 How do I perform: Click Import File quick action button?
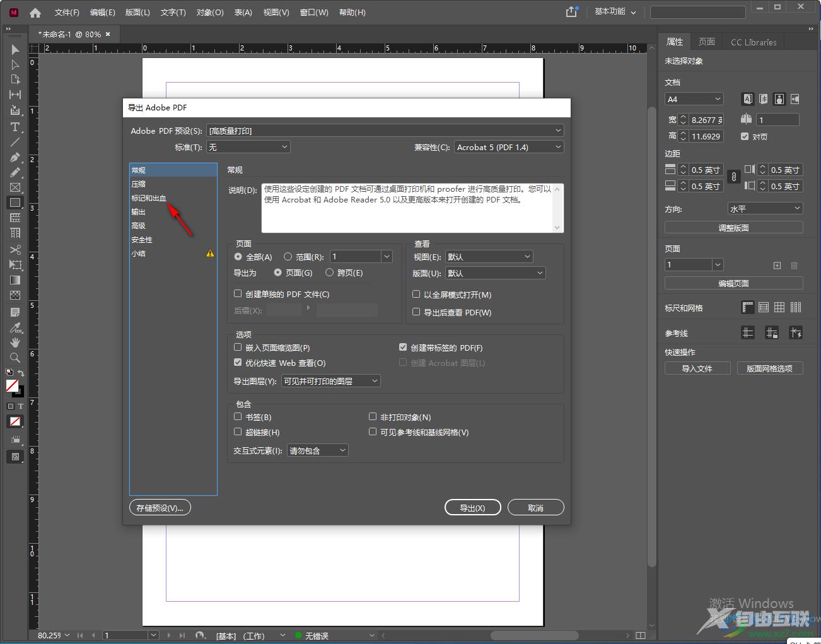coord(697,368)
